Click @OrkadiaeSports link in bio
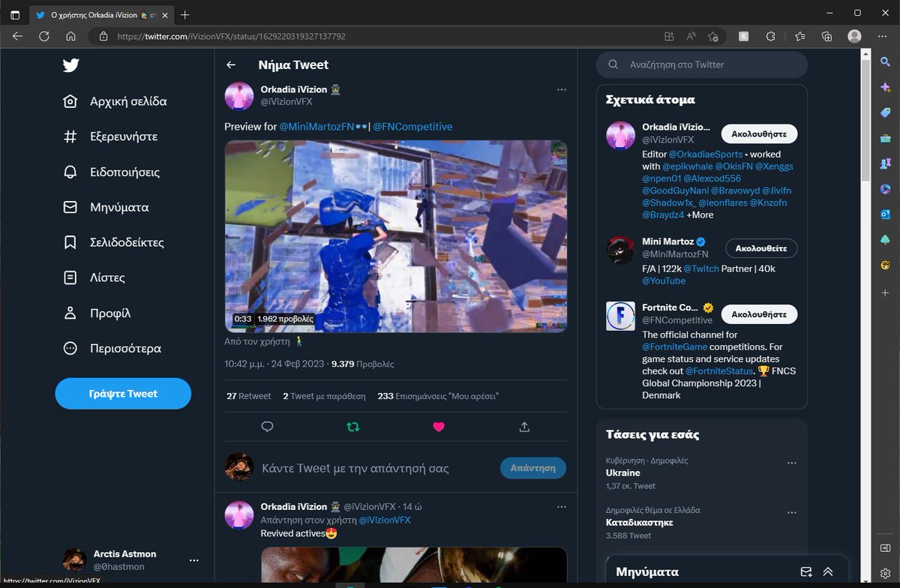Viewport: 900px width, 588px height. click(705, 154)
